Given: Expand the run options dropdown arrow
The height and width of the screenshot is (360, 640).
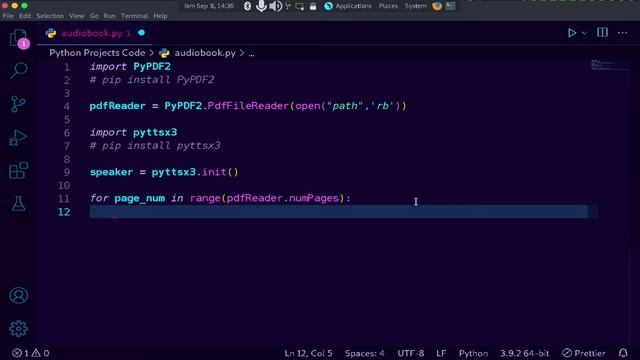Looking at the screenshot, I should [x=584, y=33].
